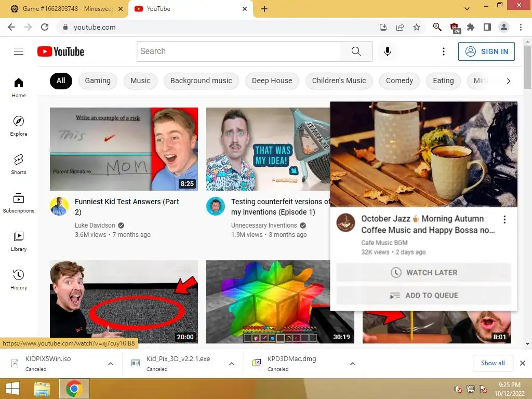Open Shorts in sidebar
Screen dimensions: 532x399
pyautogui.click(x=19, y=164)
